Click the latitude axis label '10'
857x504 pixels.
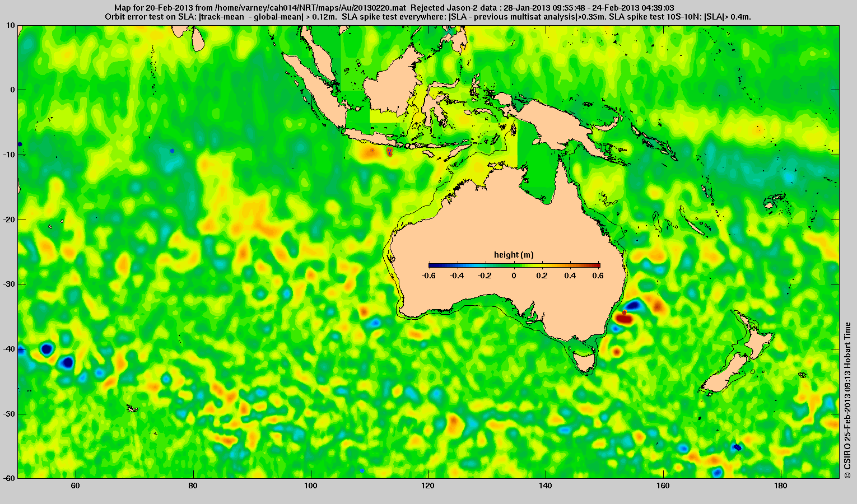[10, 25]
